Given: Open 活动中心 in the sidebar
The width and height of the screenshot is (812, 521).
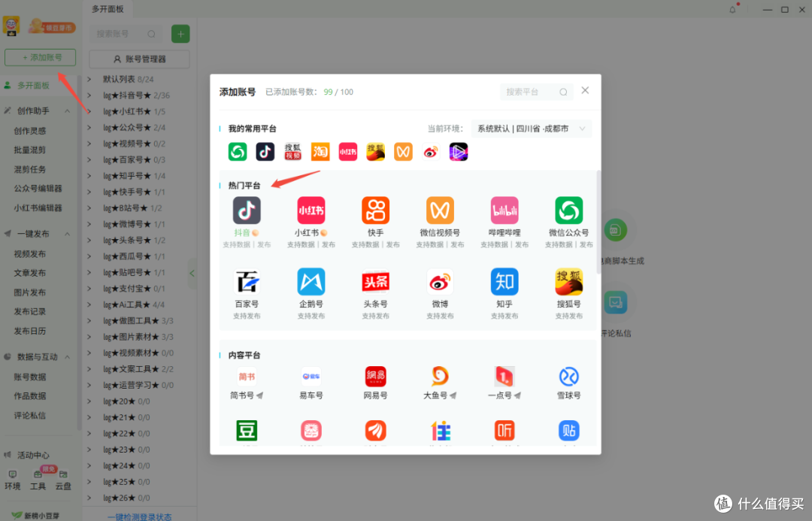Looking at the screenshot, I should [x=33, y=455].
